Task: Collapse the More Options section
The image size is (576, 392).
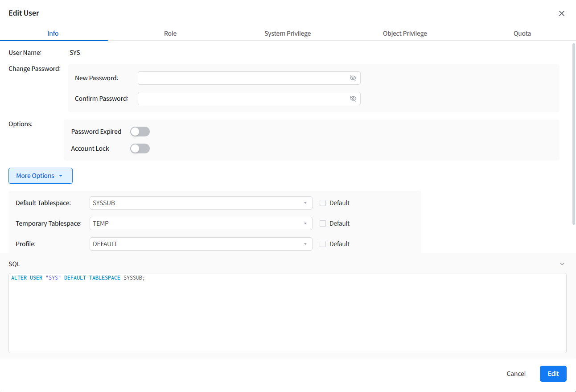Action: click(x=40, y=176)
